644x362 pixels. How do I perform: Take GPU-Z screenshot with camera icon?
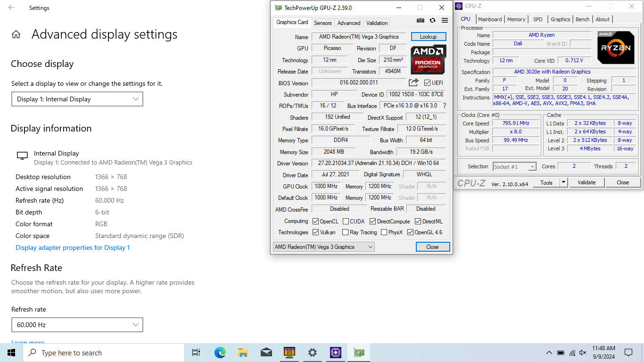(421, 20)
